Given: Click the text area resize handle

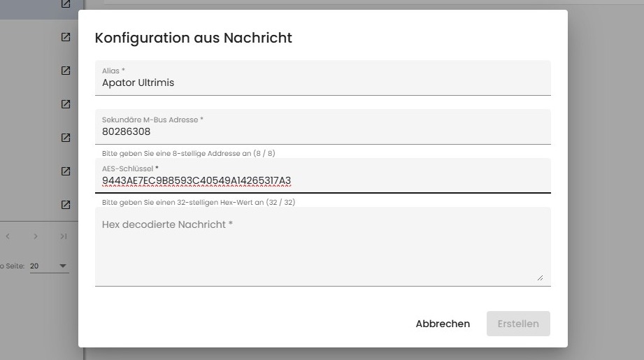Looking at the screenshot, I should click(540, 278).
